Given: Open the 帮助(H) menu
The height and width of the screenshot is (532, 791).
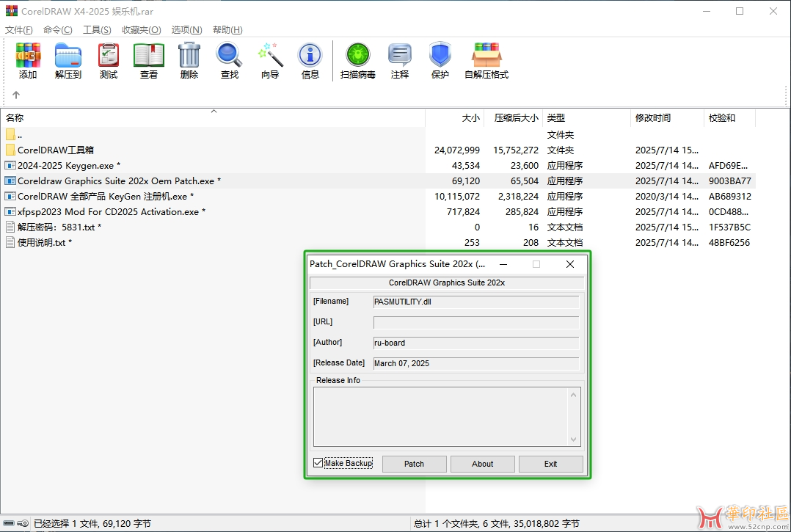Looking at the screenshot, I should tap(227, 30).
